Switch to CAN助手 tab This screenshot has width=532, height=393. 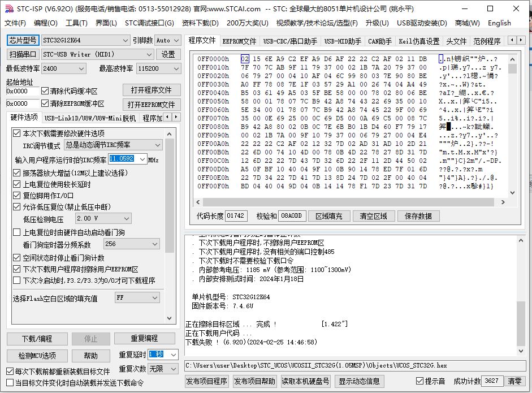point(380,41)
